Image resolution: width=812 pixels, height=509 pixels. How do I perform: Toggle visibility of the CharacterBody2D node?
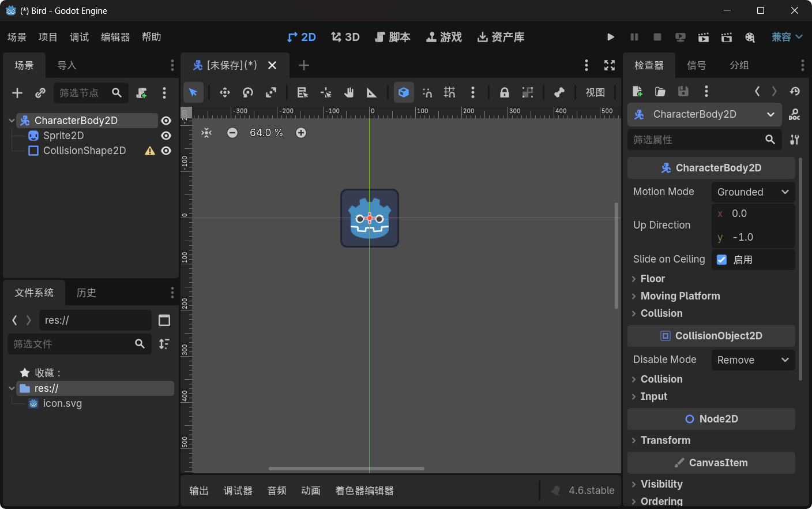pyautogui.click(x=166, y=121)
